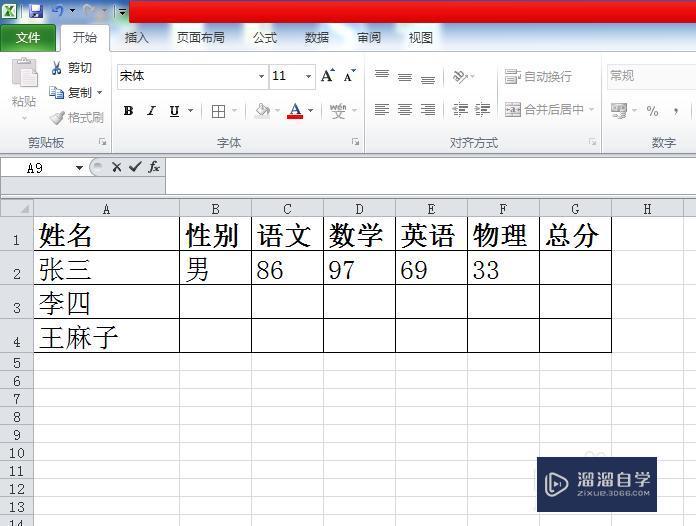
Task: Click the red Font Color A button
Action: [295, 111]
